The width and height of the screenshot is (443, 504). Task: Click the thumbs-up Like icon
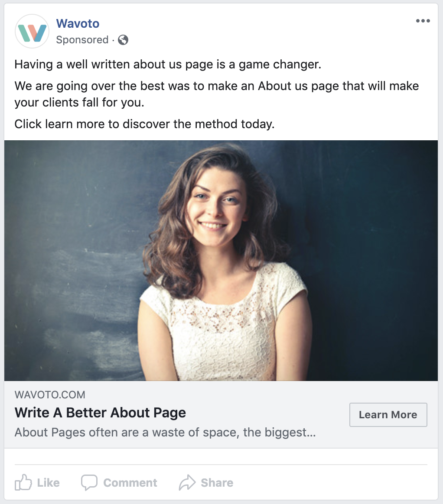[23, 482]
